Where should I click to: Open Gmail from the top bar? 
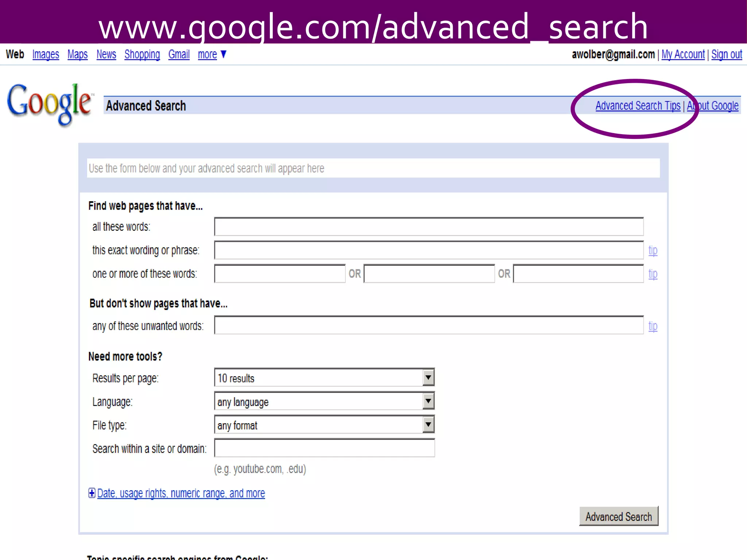pos(179,54)
